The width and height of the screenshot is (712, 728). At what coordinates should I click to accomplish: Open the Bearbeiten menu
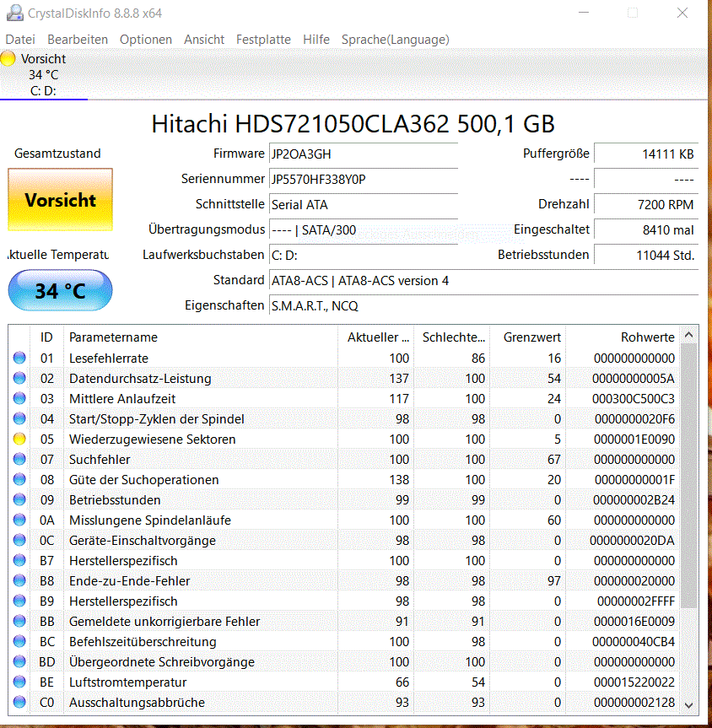pos(78,40)
